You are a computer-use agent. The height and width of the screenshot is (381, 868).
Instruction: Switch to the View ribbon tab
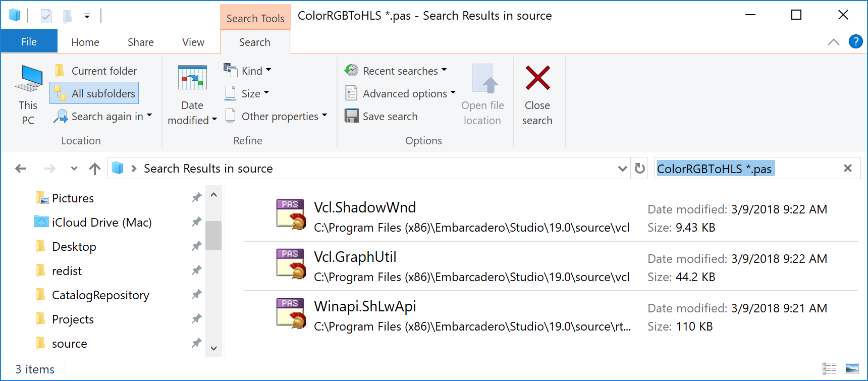tap(193, 42)
